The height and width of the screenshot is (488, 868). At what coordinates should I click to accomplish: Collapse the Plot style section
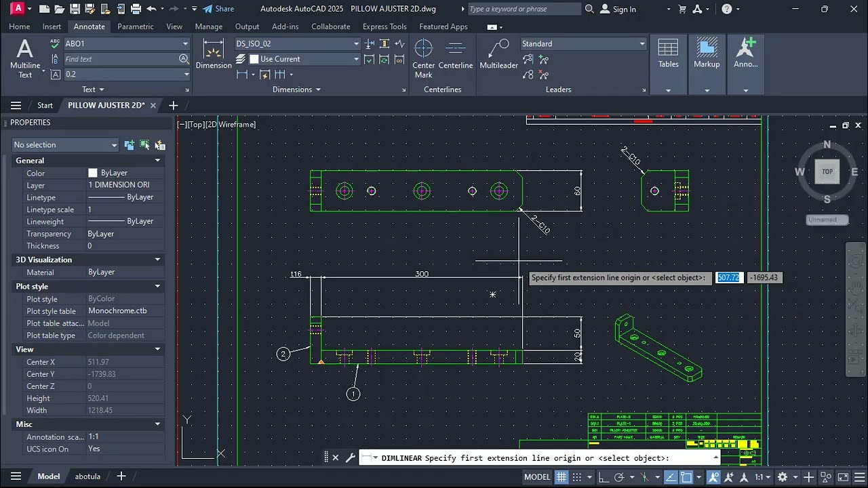point(157,286)
